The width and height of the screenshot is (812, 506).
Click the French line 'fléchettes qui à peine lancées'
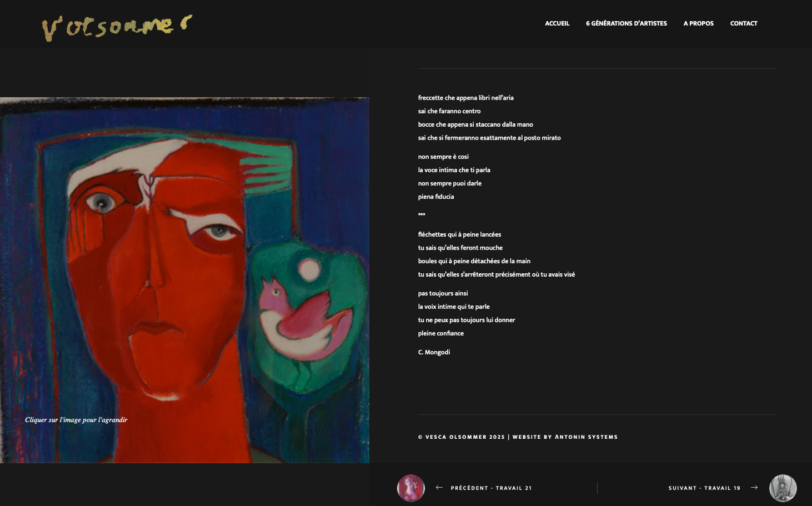[x=459, y=234]
